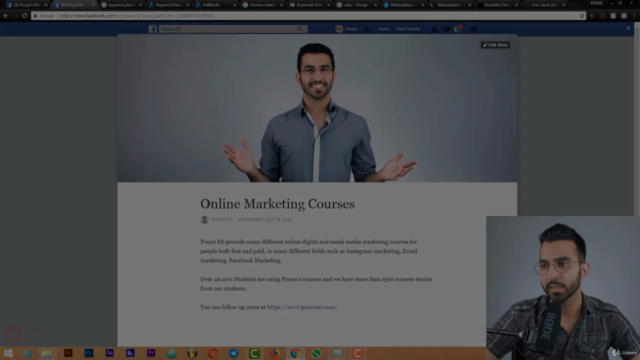Launch Photoshop from taskbar
This screenshot has height=360, width=640.
[89, 353]
